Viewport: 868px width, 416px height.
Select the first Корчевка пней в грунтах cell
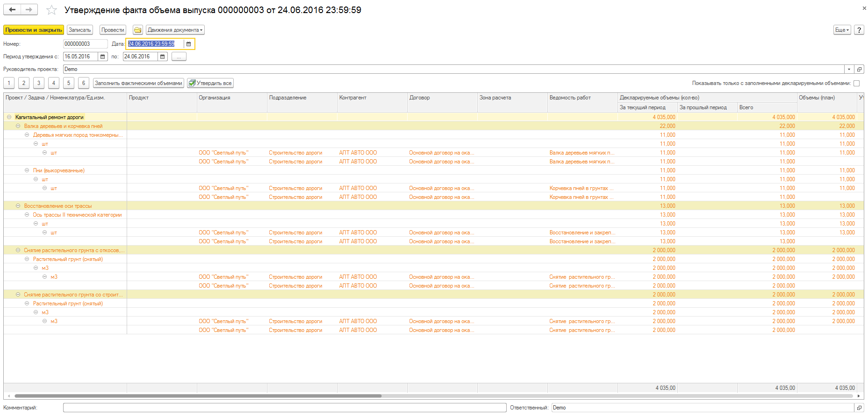pyautogui.click(x=582, y=188)
